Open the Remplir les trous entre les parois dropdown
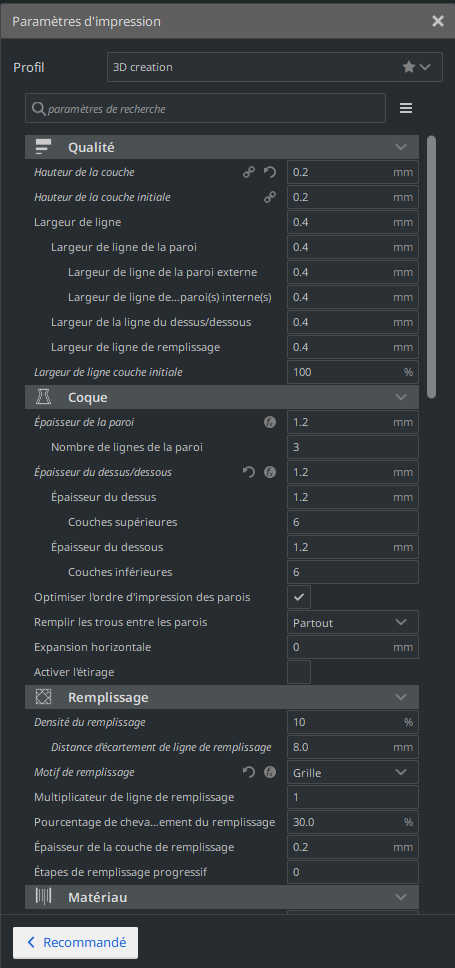 pos(353,622)
